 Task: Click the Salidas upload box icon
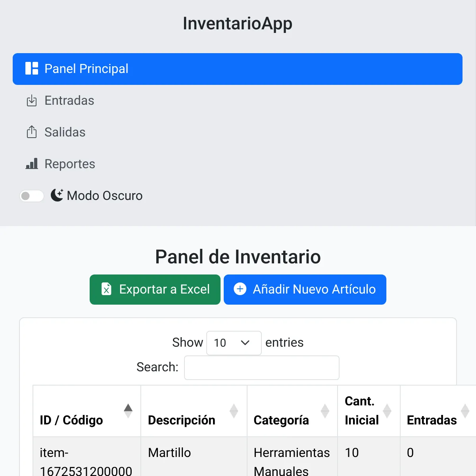32,132
